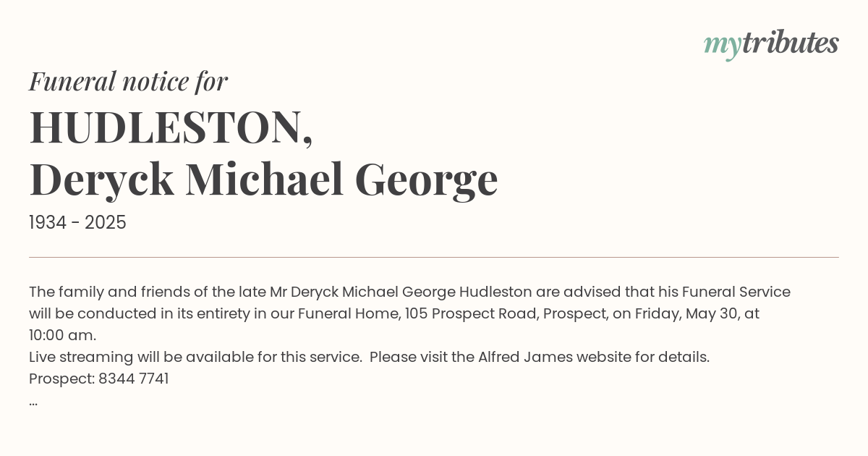Click the mytributes logo
Image resolution: width=868 pixels, height=456 pixels.
pos(771,43)
